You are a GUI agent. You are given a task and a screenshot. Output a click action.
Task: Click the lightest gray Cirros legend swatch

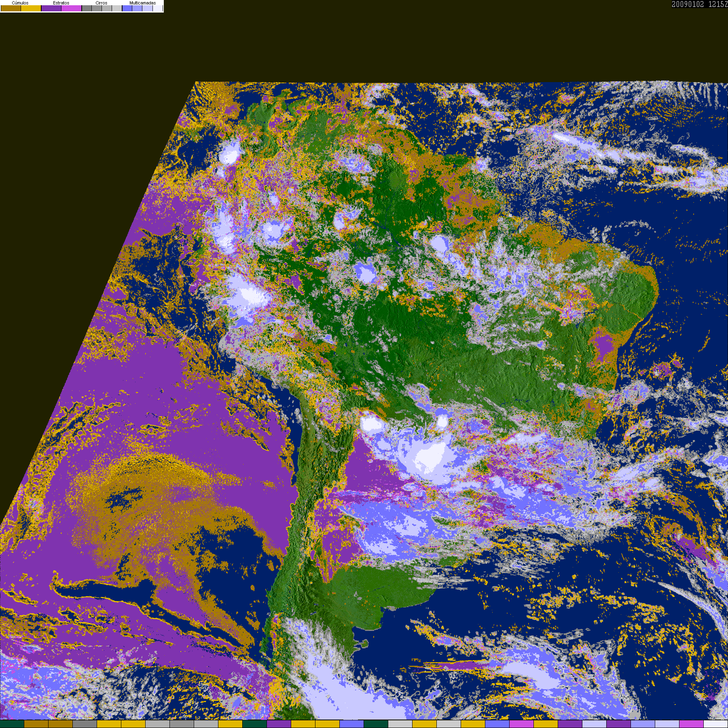(116, 8)
